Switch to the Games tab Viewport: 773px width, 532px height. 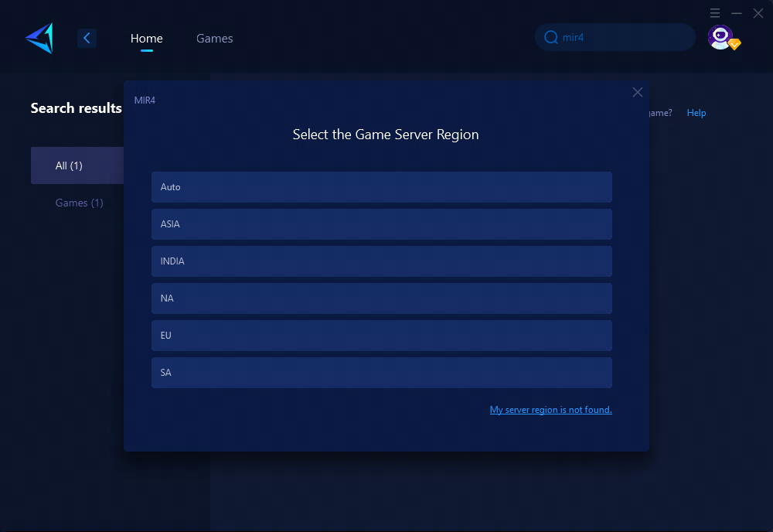(214, 39)
